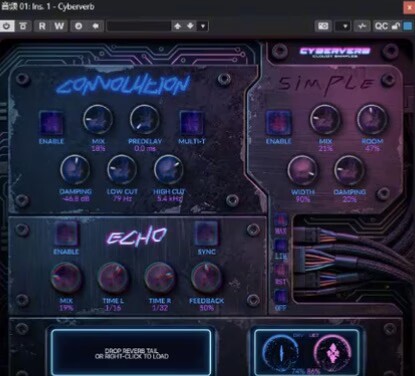This screenshot has height=376, width=415.
Task: Click the Convolution PREDELAY knob
Action: 145,120
